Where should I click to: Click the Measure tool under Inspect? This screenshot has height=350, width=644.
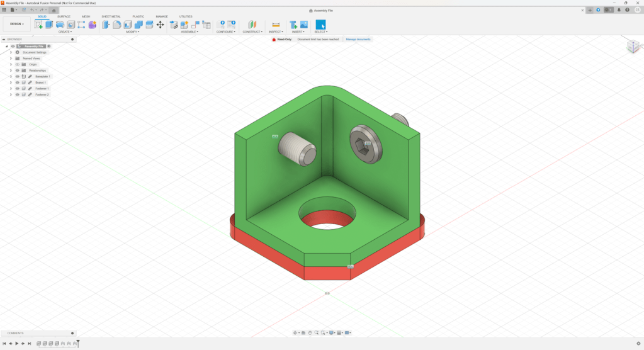[x=276, y=25]
